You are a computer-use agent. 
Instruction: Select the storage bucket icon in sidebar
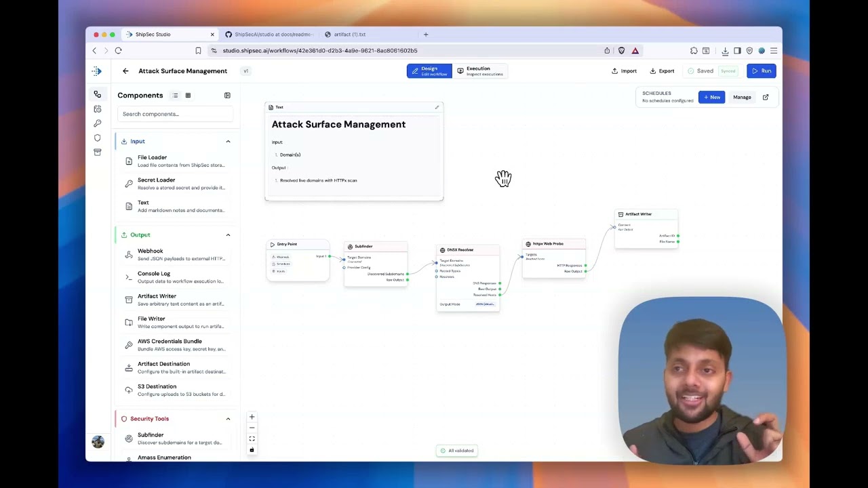(x=98, y=152)
